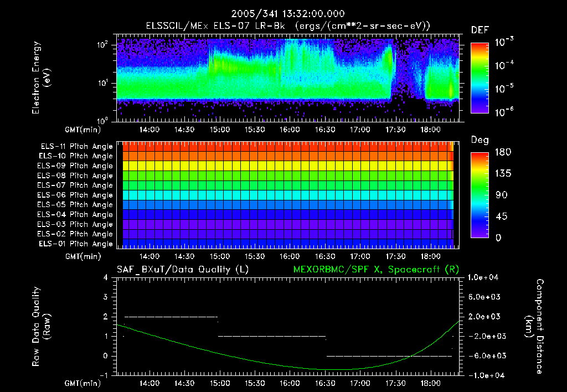
Task: Select the Electron Energy (eV) axis label
Action: point(41,78)
